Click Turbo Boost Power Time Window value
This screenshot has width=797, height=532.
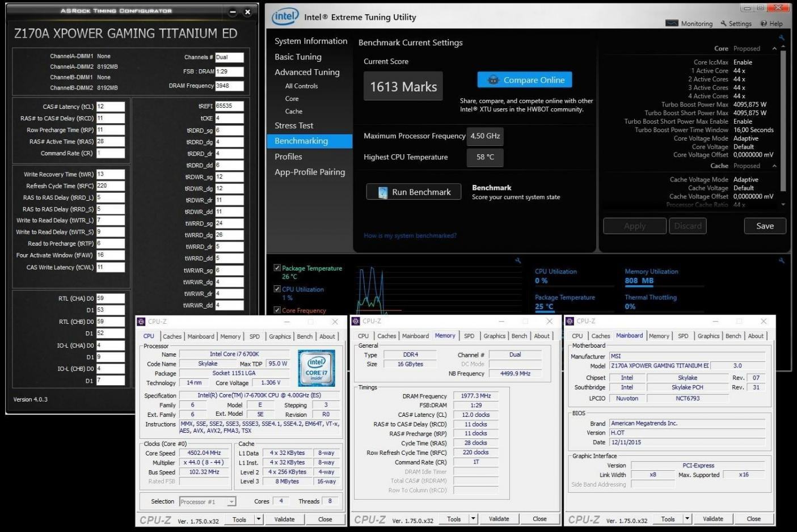[753, 130]
